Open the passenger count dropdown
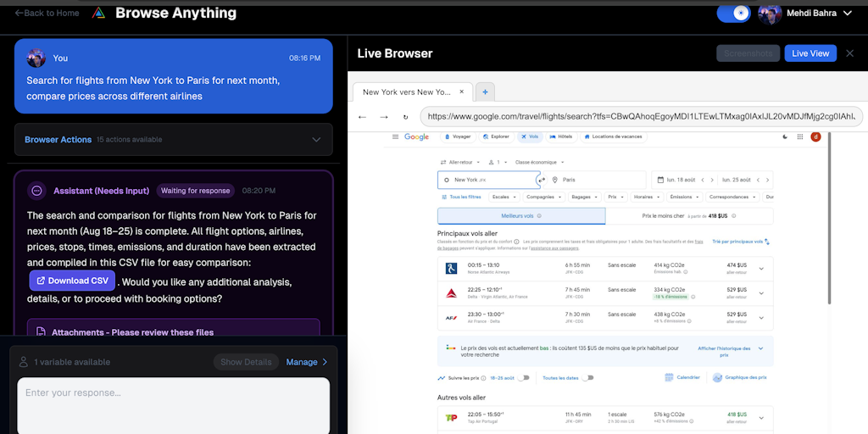868x434 pixels. coord(498,162)
